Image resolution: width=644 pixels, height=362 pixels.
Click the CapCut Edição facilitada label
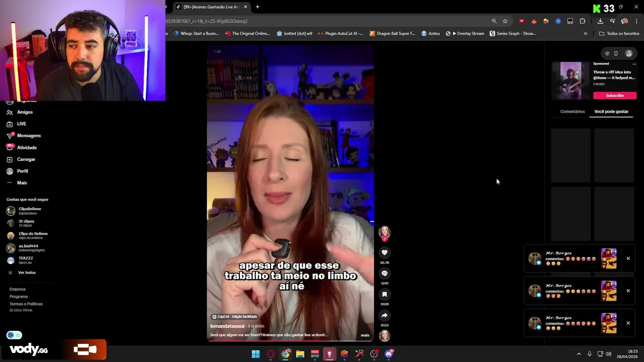[235, 317]
